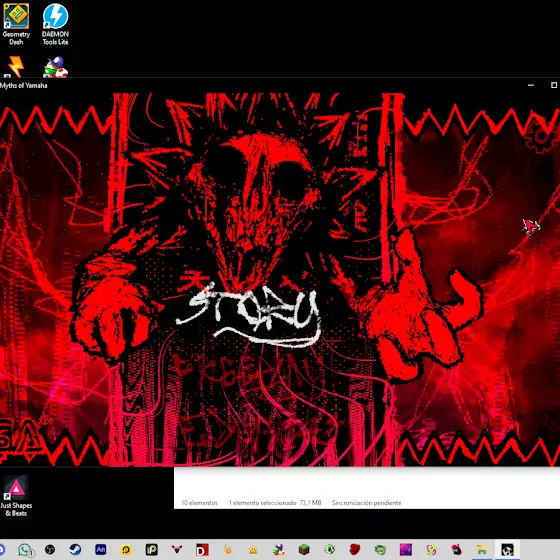Open the Mario character taskbar icon
Image resolution: width=560 pixels, height=560 pixels.
(x=279, y=550)
